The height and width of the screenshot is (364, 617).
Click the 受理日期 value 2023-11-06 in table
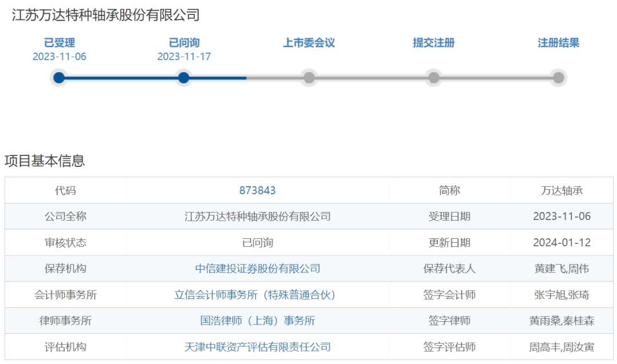(x=562, y=217)
